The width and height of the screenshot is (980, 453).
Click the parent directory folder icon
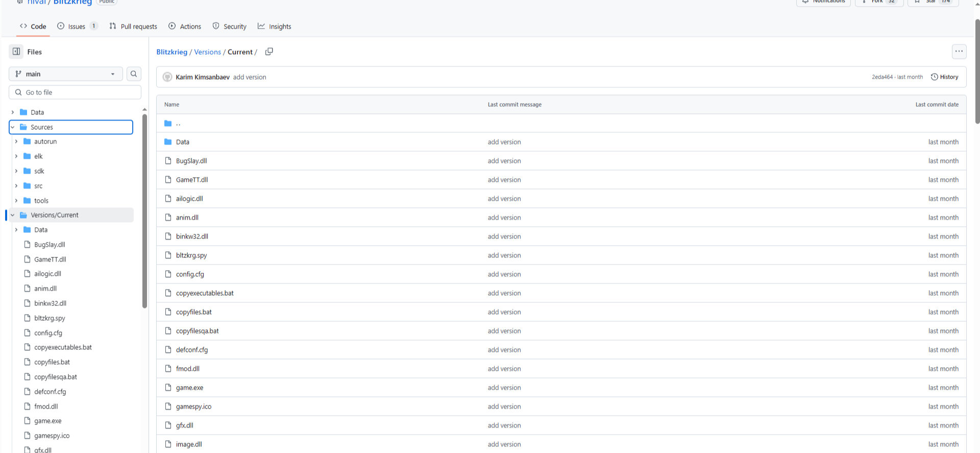168,123
